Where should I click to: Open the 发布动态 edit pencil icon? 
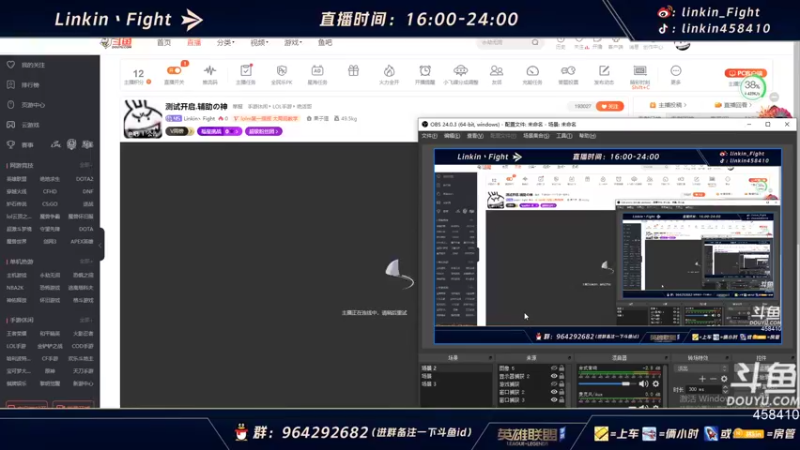pyautogui.click(x=604, y=70)
